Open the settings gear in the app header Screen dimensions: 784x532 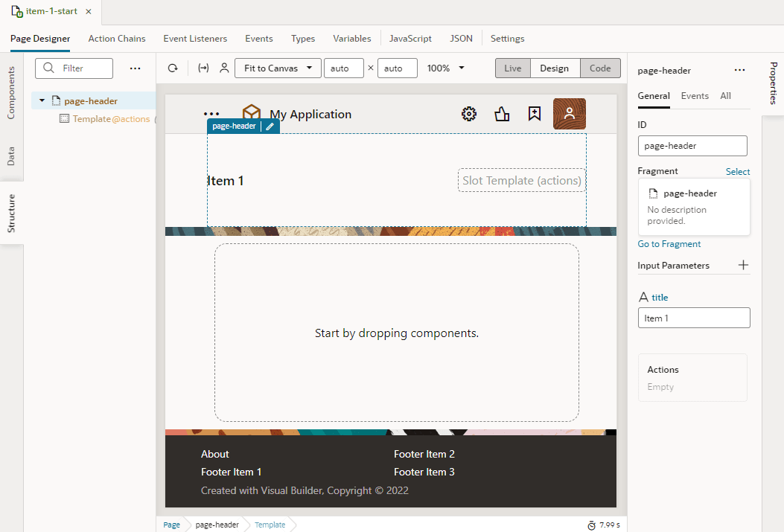(468, 114)
